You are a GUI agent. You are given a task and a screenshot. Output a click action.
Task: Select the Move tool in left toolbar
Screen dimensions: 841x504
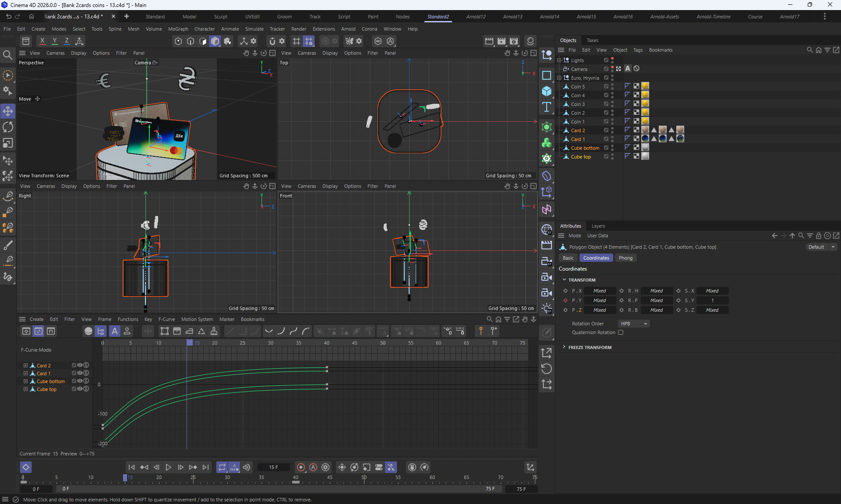click(8, 111)
